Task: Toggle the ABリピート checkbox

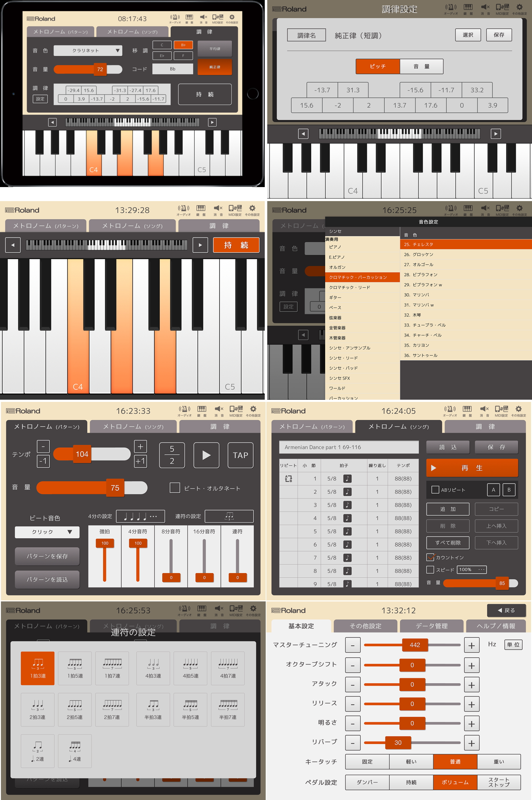Action: point(435,490)
